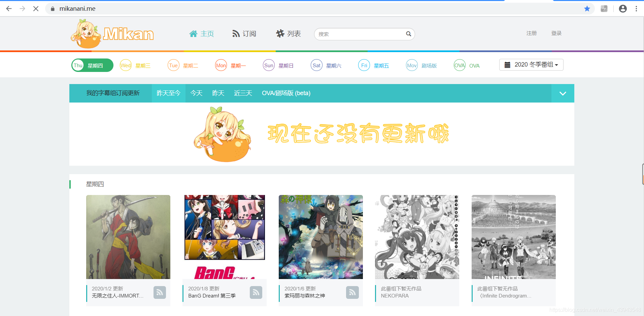Viewport: 644px width, 316px height.
Task: Click the Mikan mascot logo
Action: [112, 34]
